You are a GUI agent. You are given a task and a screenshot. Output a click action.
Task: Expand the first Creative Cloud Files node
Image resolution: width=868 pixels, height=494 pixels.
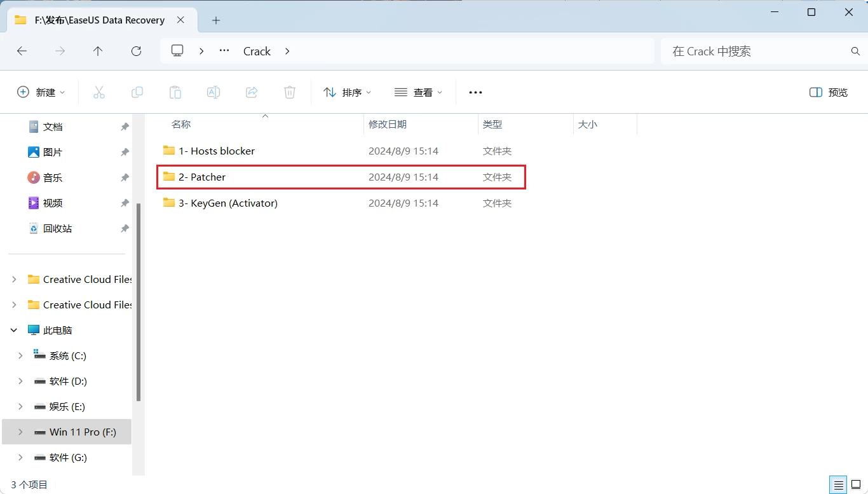click(14, 279)
